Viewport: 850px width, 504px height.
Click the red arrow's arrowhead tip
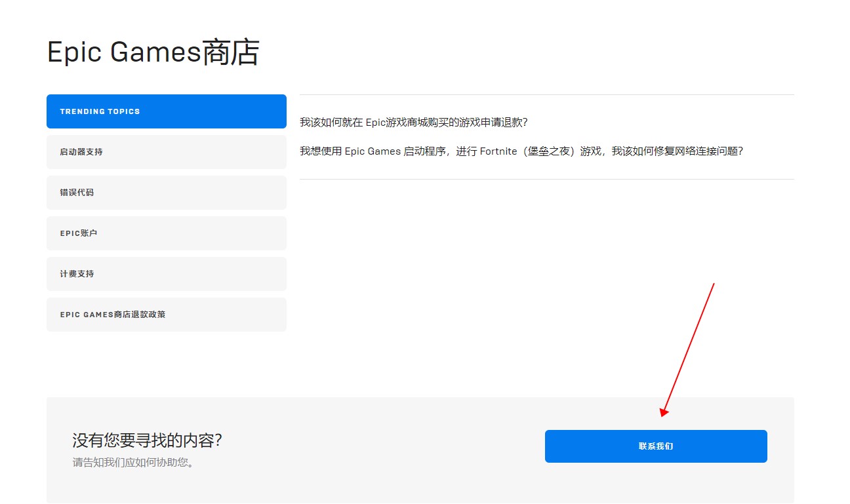pyautogui.click(x=663, y=416)
